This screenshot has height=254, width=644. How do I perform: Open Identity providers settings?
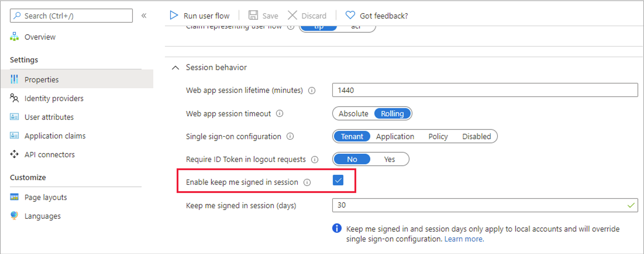pos(14,98)
